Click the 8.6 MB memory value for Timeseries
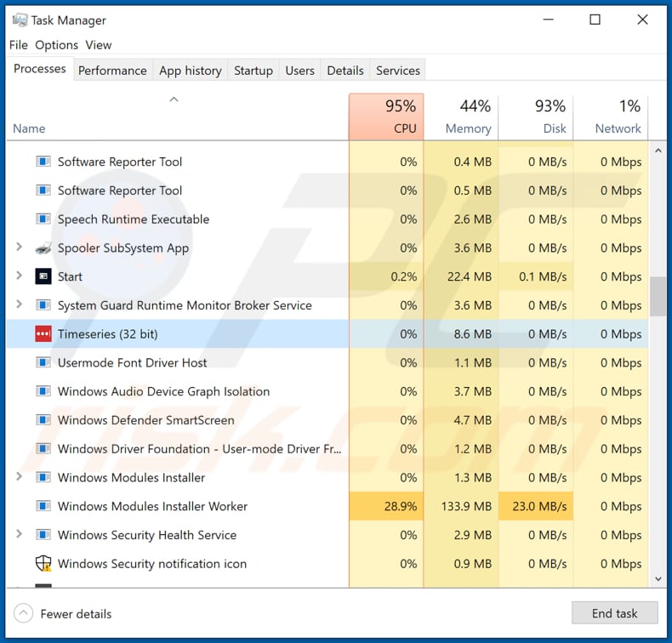672x643 pixels. pos(473,333)
